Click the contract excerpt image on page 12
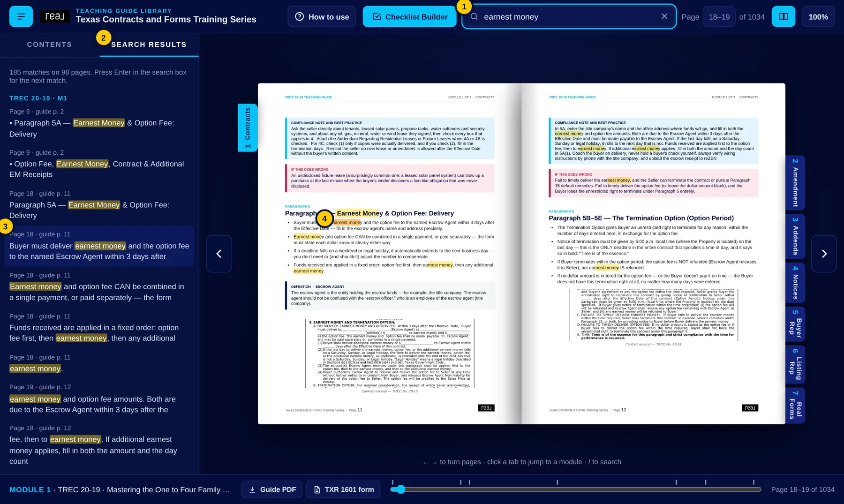 (x=654, y=315)
